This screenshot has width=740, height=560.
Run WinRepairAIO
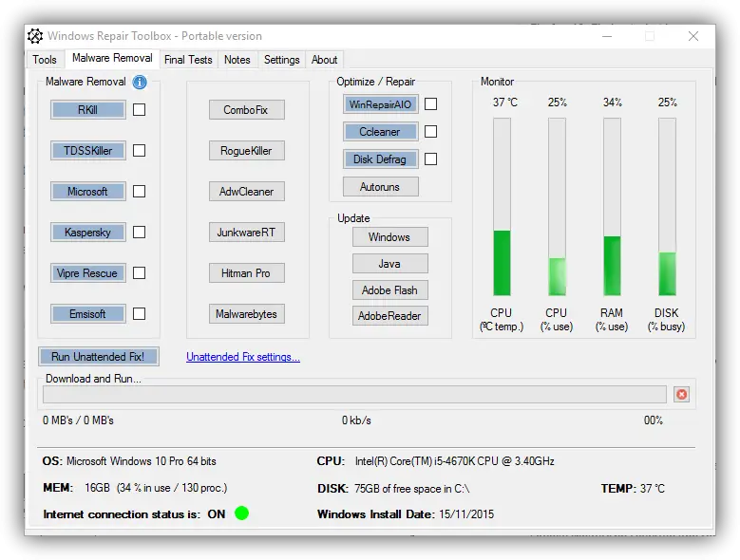[381, 104]
